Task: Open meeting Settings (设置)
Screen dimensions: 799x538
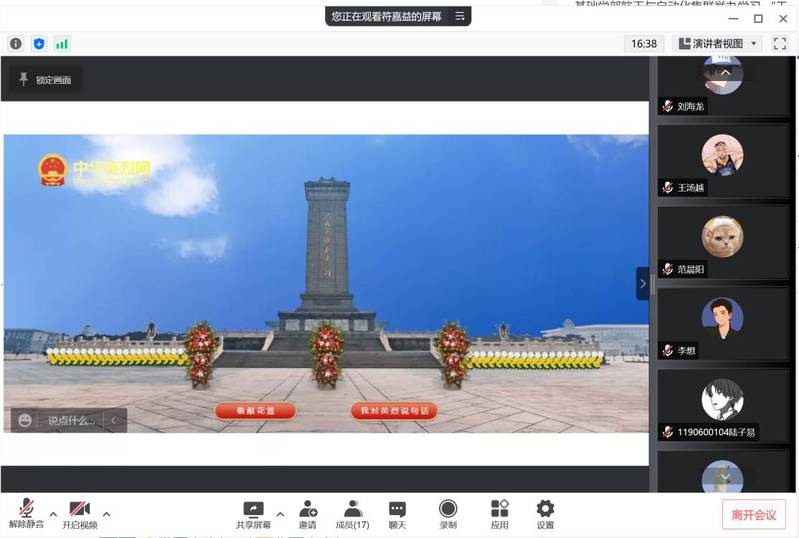Action: click(x=545, y=514)
